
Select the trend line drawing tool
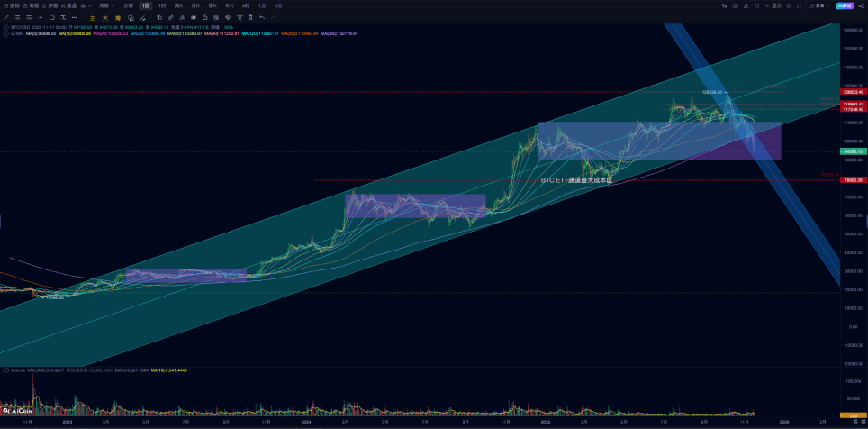tap(6, 18)
